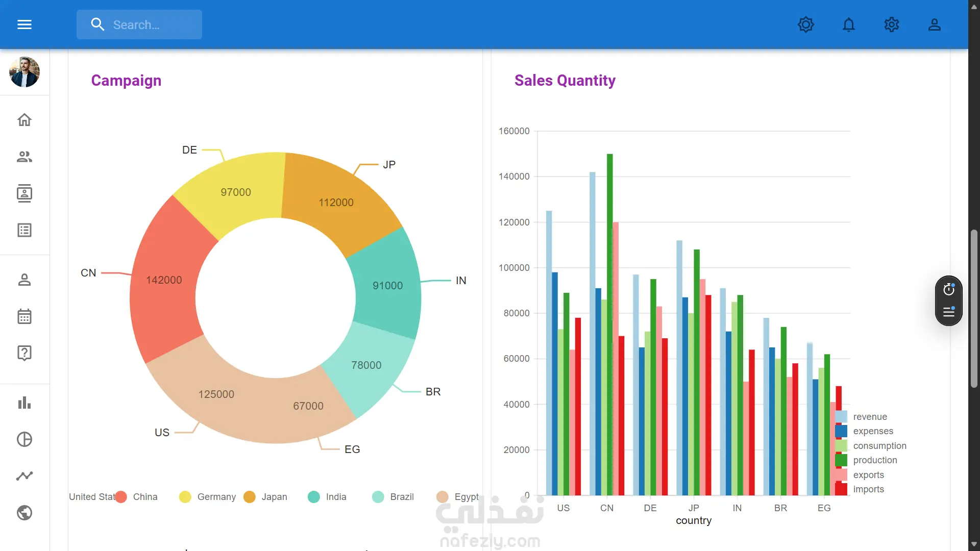The height and width of the screenshot is (551, 980).
Task: Open the user account icon
Action: [x=934, y=24]
